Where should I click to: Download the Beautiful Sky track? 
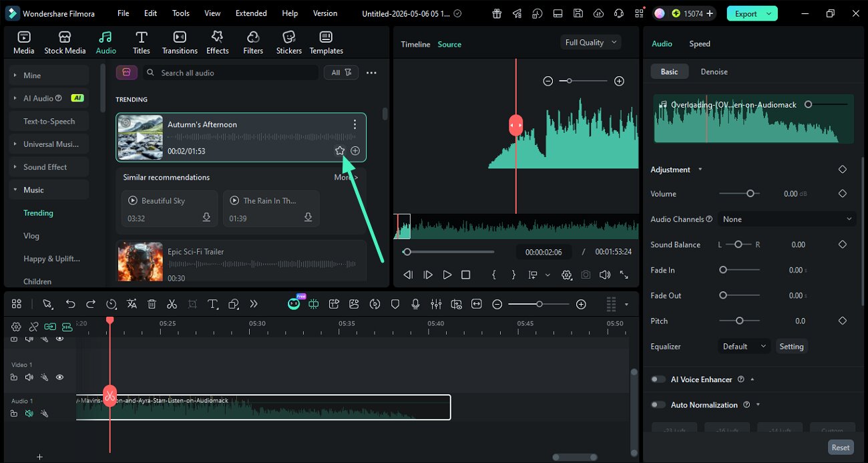[206, 218]
